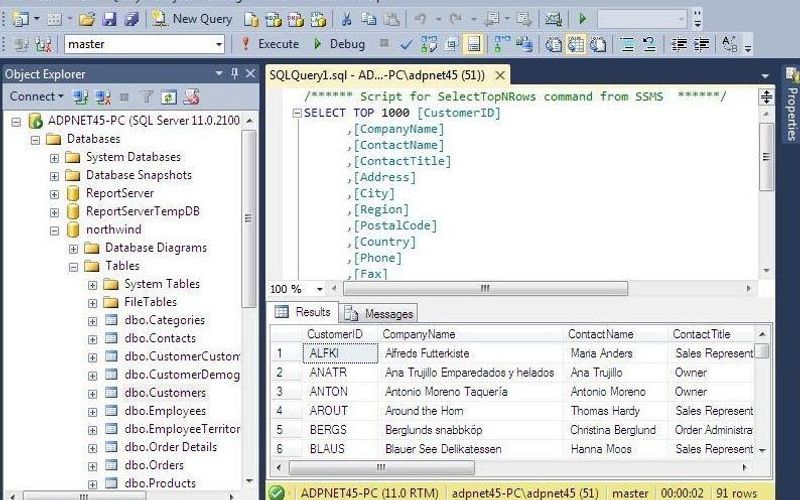Click the 91 rows status bar entry
800x500 pixels.
click(x=736, y=493)
